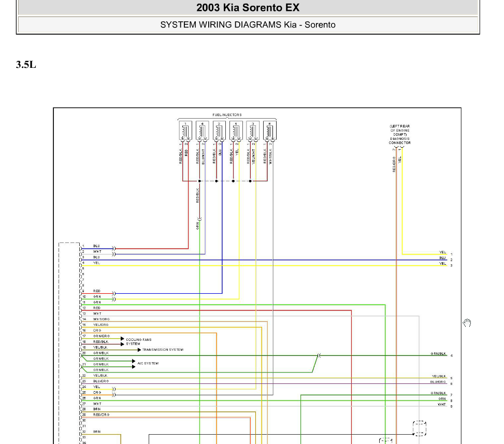Image resolution: width=504 pixels, height=444 pixels.
Task: Click the '2003 Kia Sorento EX' title
Action: click(x=248, y=8)
